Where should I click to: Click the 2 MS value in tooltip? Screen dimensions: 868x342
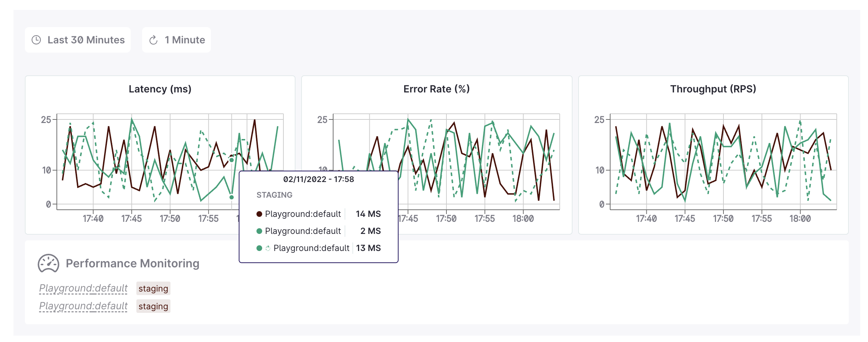pos(370,231)
